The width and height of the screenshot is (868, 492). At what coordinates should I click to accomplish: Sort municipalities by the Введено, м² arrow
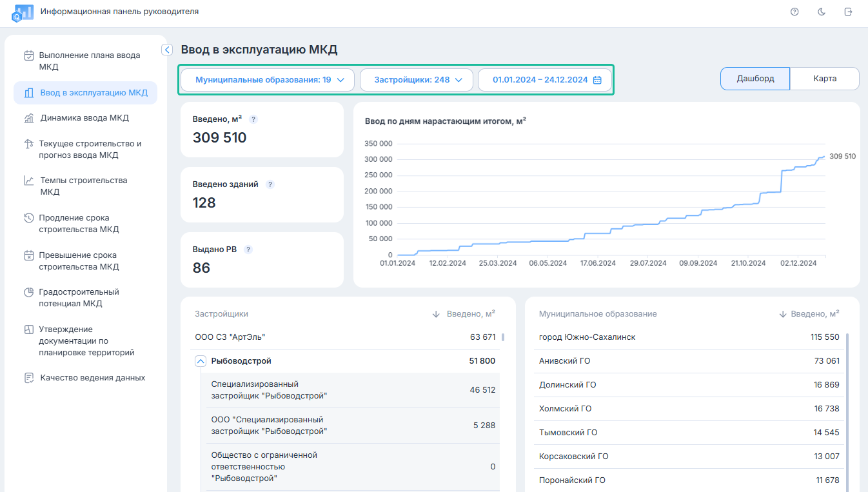(x=783, y=314)
